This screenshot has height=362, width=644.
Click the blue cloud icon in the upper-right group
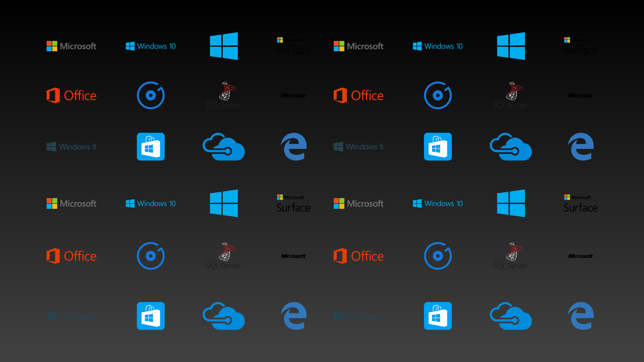511,147
